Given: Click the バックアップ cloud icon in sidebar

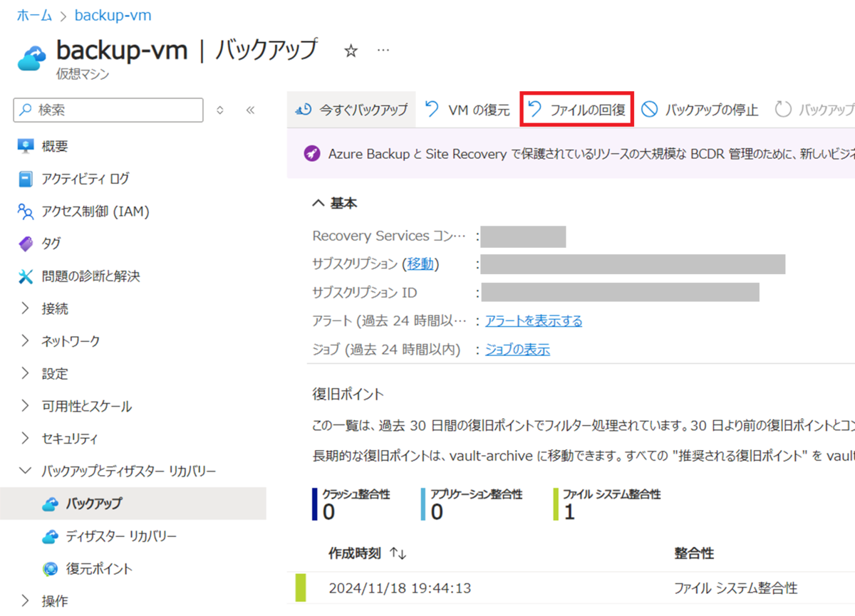Looking at the screenshot, I should coord(50,503).
